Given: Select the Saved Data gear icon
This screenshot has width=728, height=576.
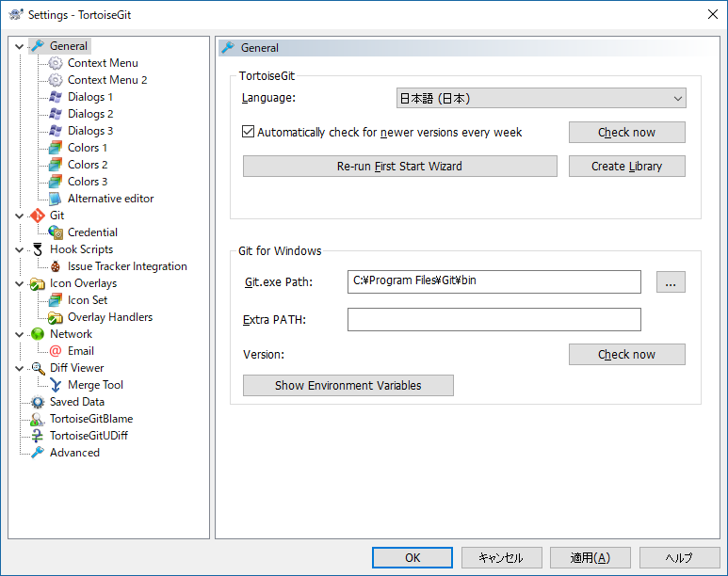Looking at the screenshot, I should click(38, 402).
